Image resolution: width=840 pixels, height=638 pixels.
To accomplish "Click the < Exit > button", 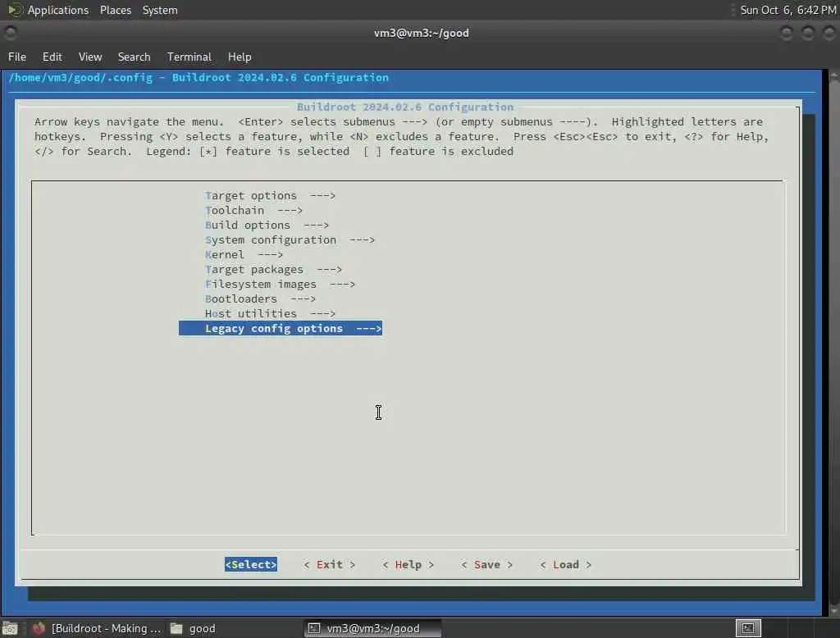I will (x=330, y=565).
